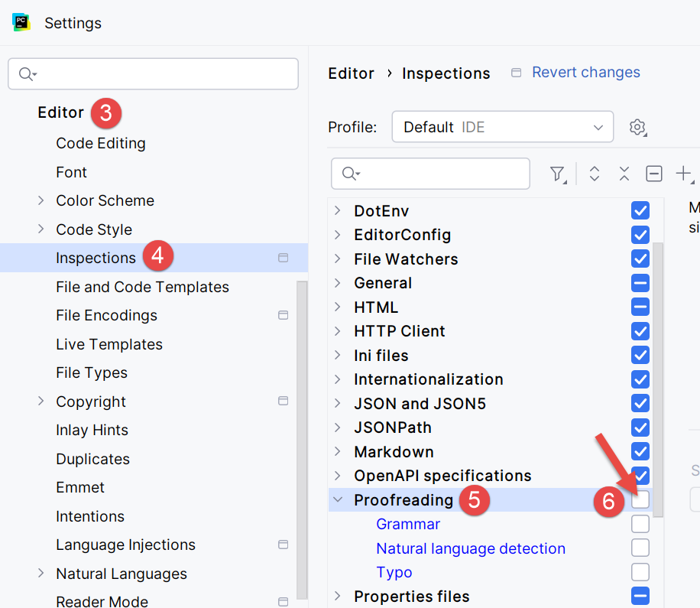
Task: Open the profile gear options icon
Action: [x=637, y=127]
